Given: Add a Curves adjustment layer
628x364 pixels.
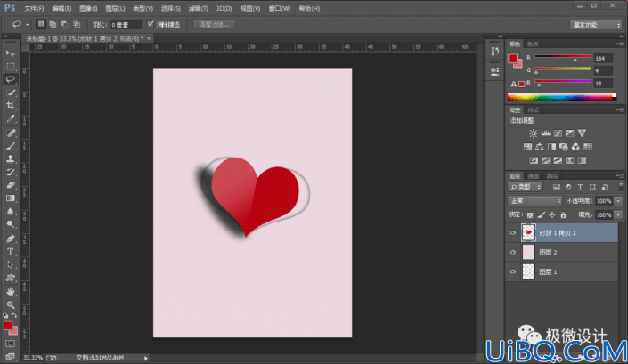Looking at the screenshot, I should coord(558,133).
